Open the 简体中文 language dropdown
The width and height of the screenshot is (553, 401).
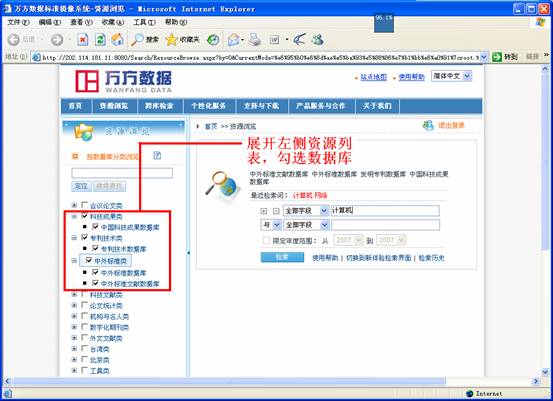coord(451,76)
